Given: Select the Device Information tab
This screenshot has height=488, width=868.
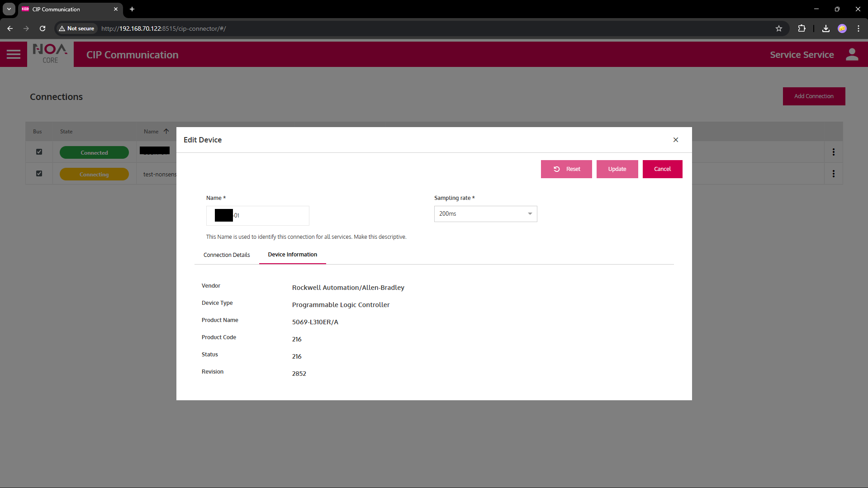Looking at the screenshot, I should click(292, 255).
